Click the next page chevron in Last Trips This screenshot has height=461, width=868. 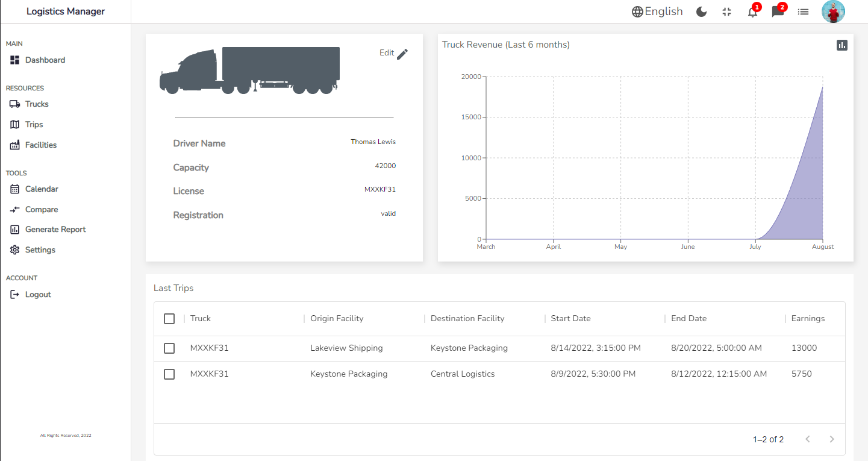point(832,439)
